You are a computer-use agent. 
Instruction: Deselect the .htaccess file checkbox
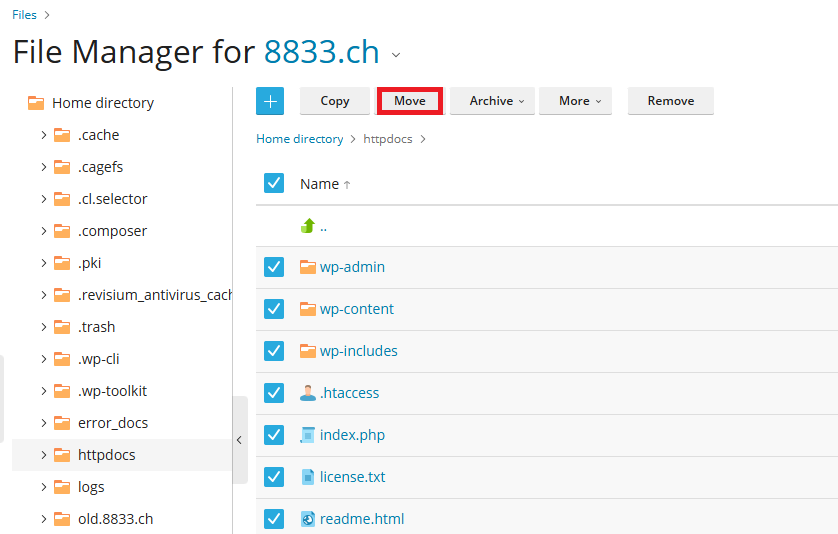[274, 393]
